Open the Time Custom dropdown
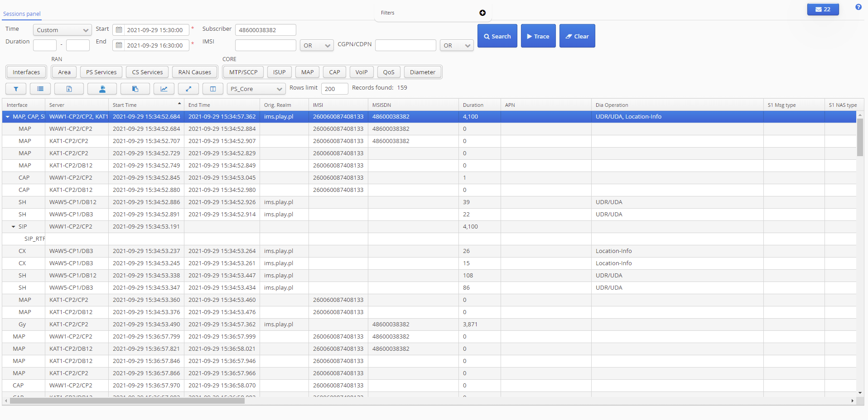Image resolution: width=868 pixels, height=420 pixels. point(63,30)
